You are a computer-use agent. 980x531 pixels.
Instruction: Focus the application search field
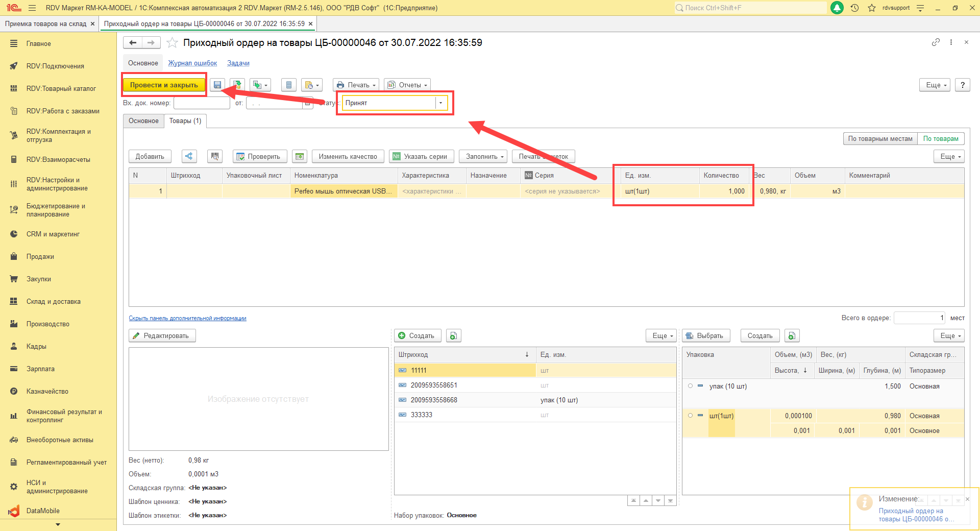click(750, 8)
